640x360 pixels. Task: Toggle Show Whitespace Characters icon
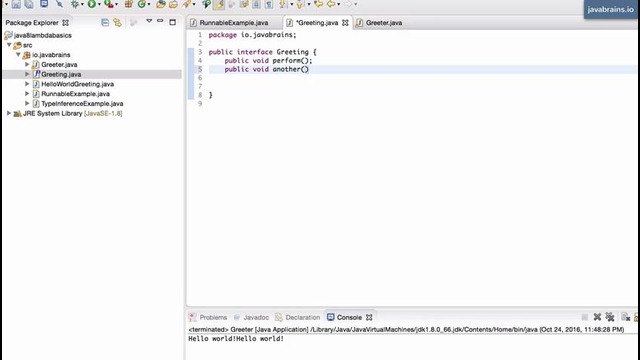[269, 4]
